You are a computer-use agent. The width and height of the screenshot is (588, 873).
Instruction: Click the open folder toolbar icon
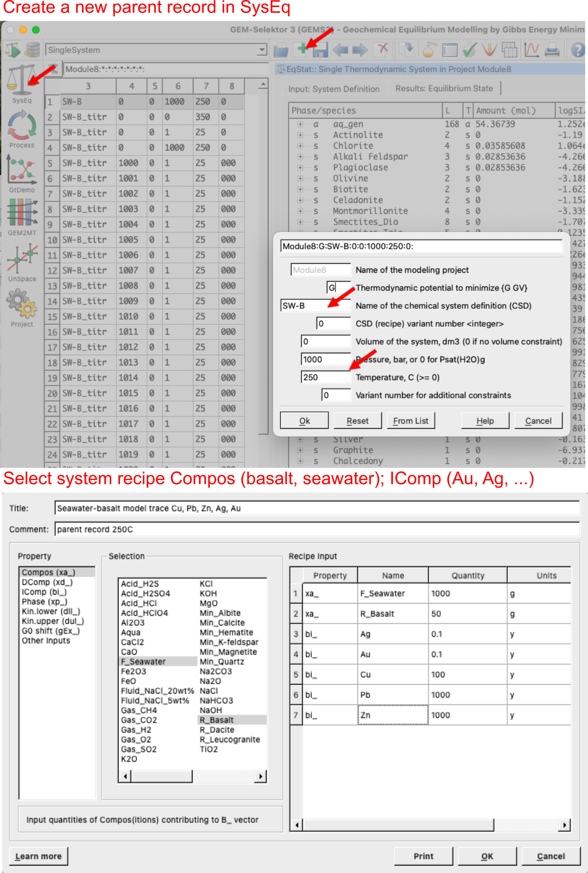click(x=281, y=50)
